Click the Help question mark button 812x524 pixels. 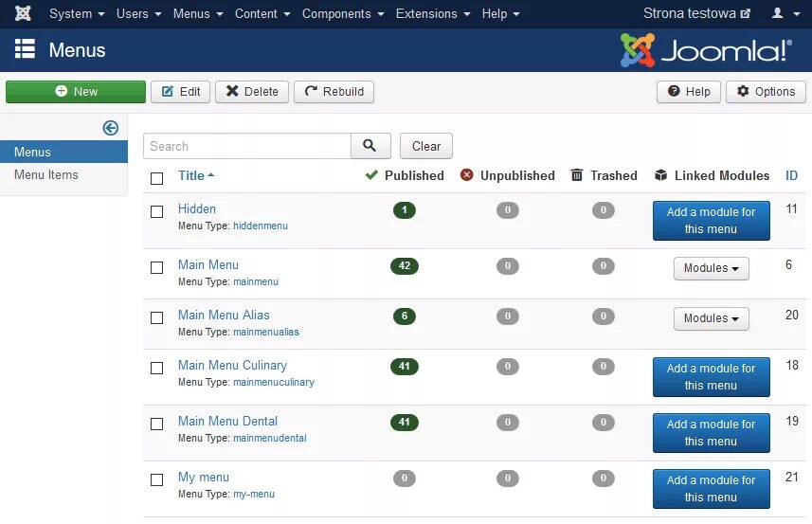pyautogui.click(x=689, y=92)
